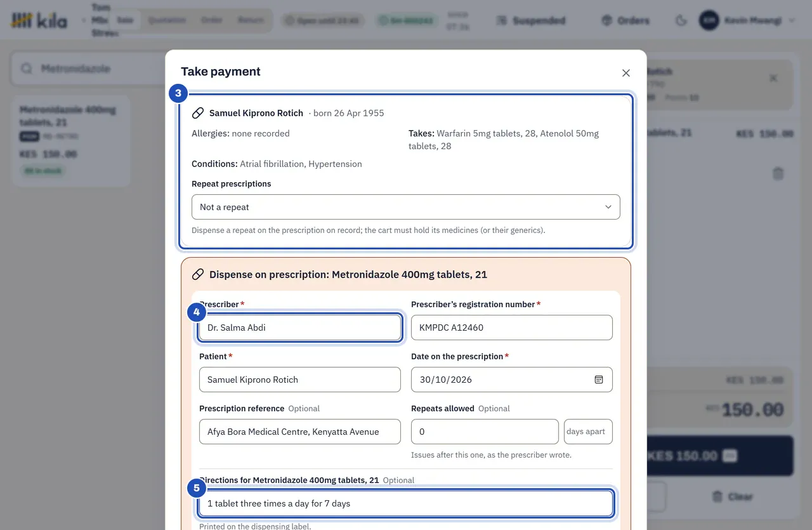Click the Prescriber's registration number field

point(512,328)
